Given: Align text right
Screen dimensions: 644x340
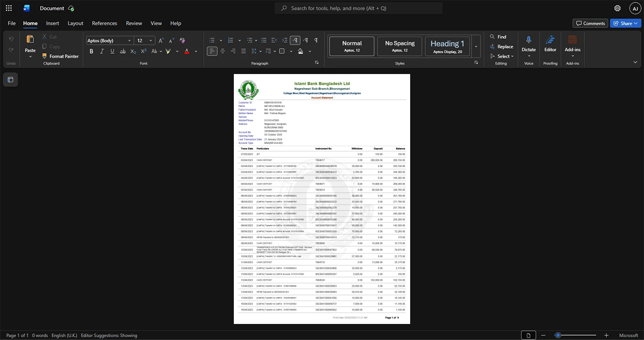Looking at the screenshot, I should coord(233,51).
